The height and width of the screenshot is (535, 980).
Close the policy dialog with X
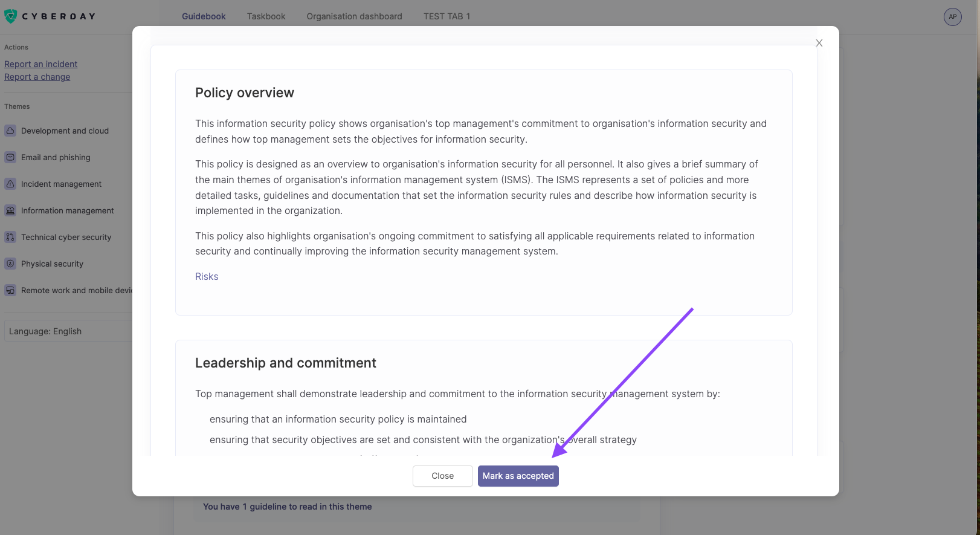pyautogui.click(x=819, y=43)
